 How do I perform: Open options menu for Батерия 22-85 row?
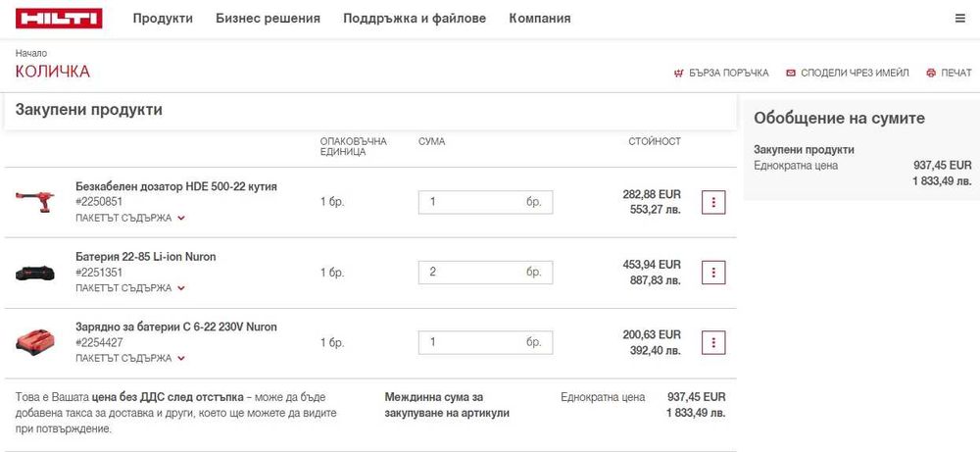713,273
